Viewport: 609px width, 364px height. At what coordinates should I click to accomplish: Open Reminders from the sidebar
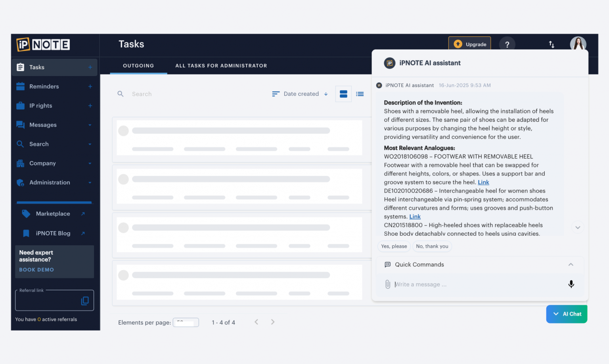coord(21,86)
